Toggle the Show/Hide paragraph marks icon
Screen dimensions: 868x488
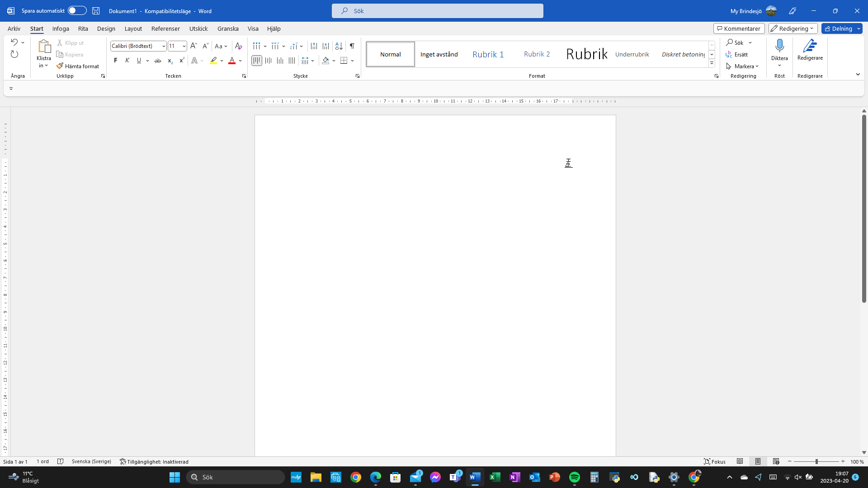[352, 46]
